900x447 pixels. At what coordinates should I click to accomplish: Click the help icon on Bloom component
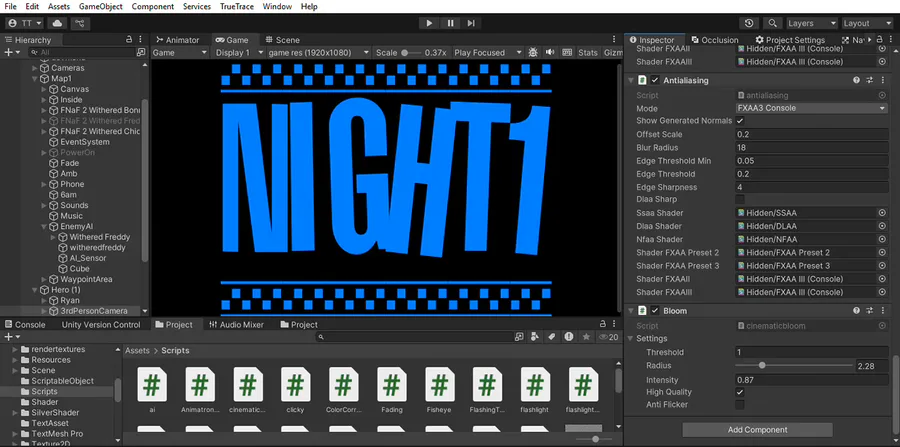coord(856,310)
